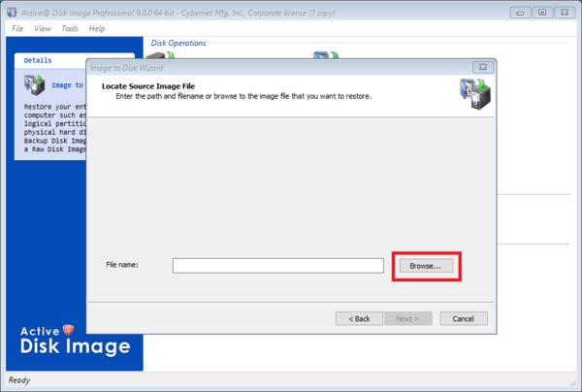Click the Image to link in Details

coord(68,85)
